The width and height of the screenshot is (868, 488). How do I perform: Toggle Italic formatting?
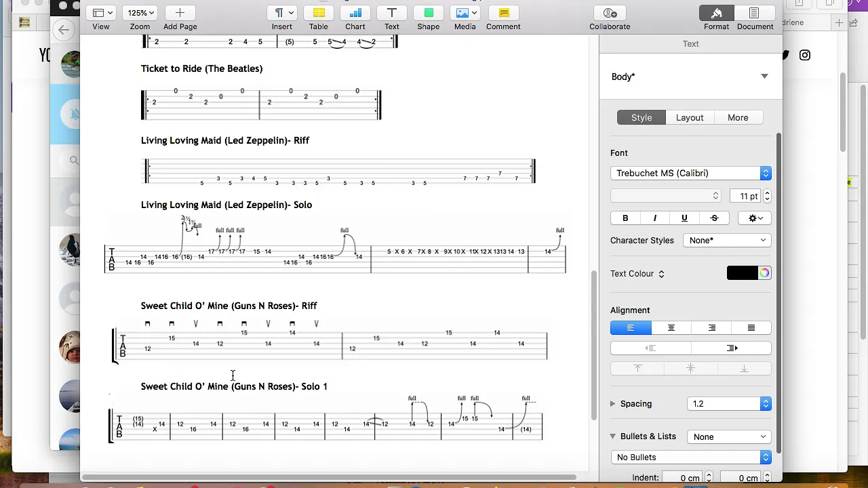(654, 218)
